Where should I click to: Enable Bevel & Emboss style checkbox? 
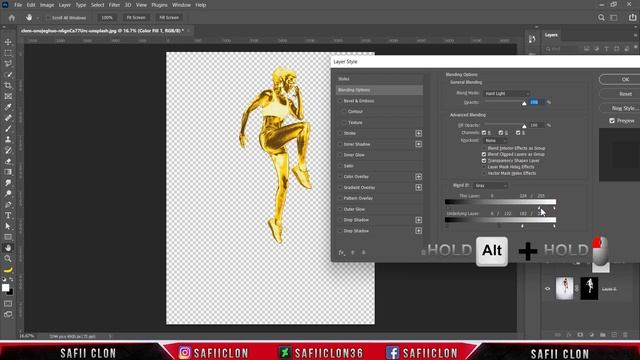tap(340, 101)
